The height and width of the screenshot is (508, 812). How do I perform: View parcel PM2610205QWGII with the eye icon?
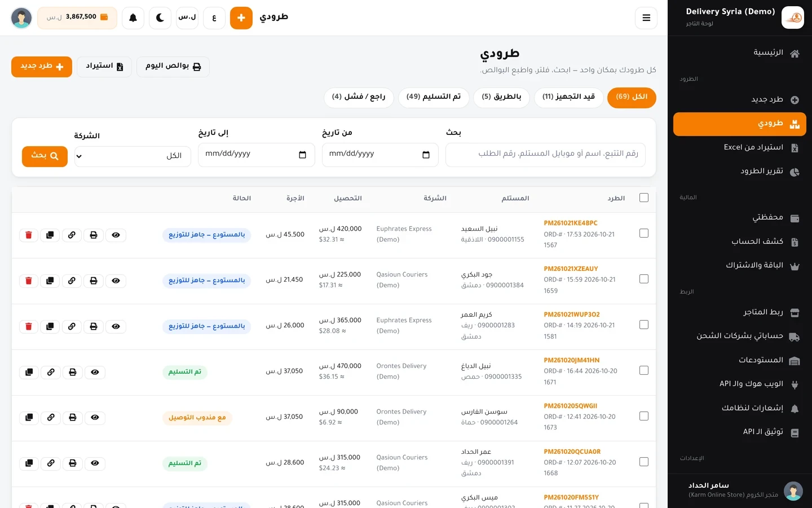tap(95, 418)
